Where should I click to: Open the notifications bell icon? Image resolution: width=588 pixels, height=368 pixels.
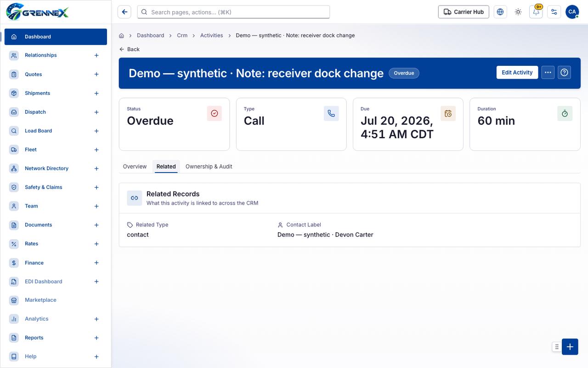536,12
